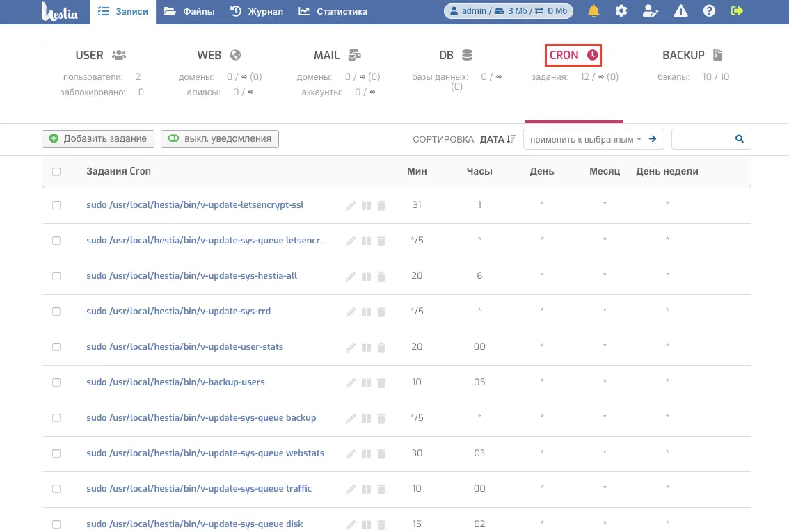The height and width of the screenshot is (532, 789).
Task: Check the sys-queue webstats row checkbox
Action: [x=56, y=453]
